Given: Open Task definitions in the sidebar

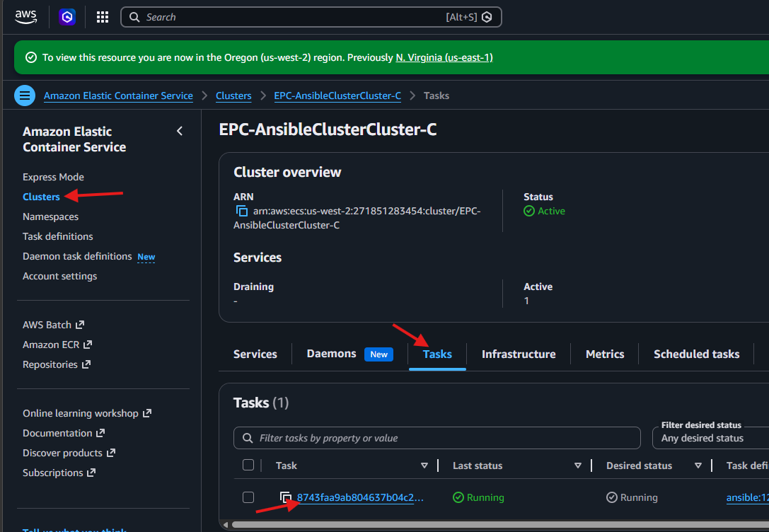Looking at the screenshot, I should tap(58, 236).
